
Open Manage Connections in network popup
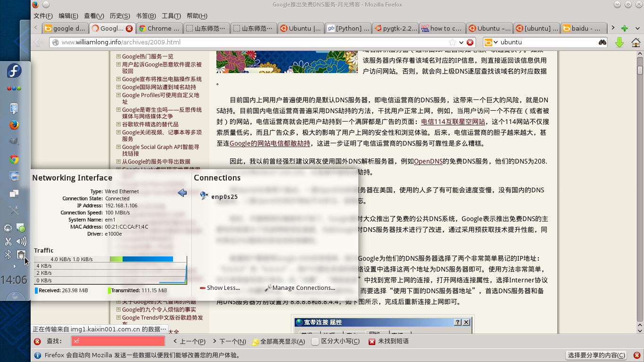pos(300,288)
